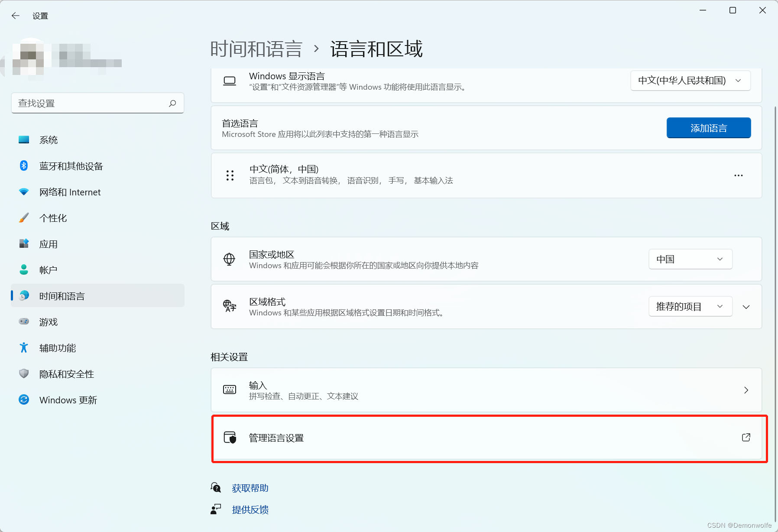Select 帐户 in the sidebar
The width and height of the screenshot is (778, 532).
click(98, 270)
